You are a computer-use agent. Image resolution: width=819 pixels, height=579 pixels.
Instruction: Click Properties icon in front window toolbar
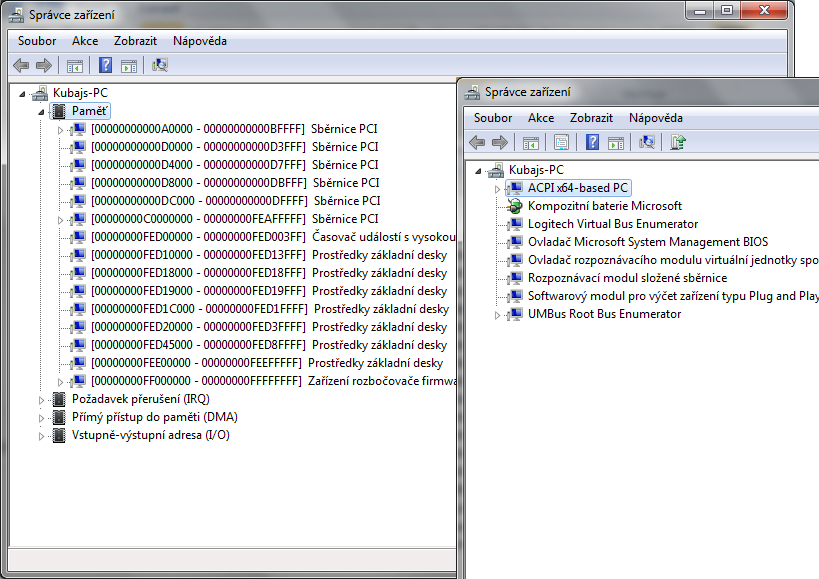point(561,142)
